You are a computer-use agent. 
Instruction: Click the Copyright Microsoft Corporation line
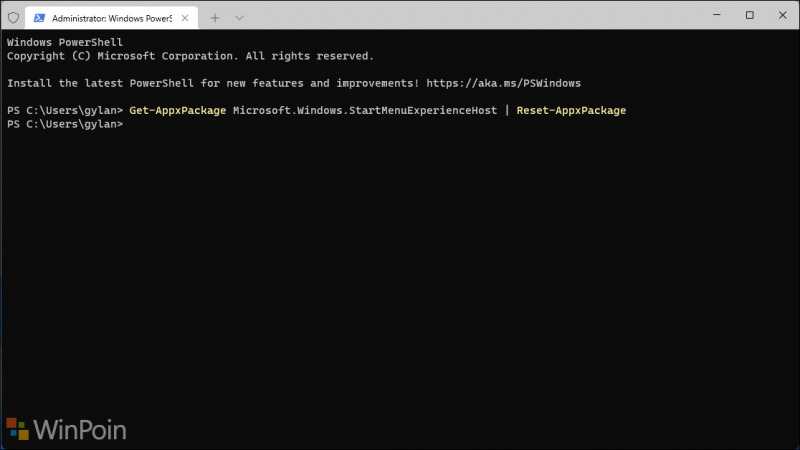pos(190,56)
